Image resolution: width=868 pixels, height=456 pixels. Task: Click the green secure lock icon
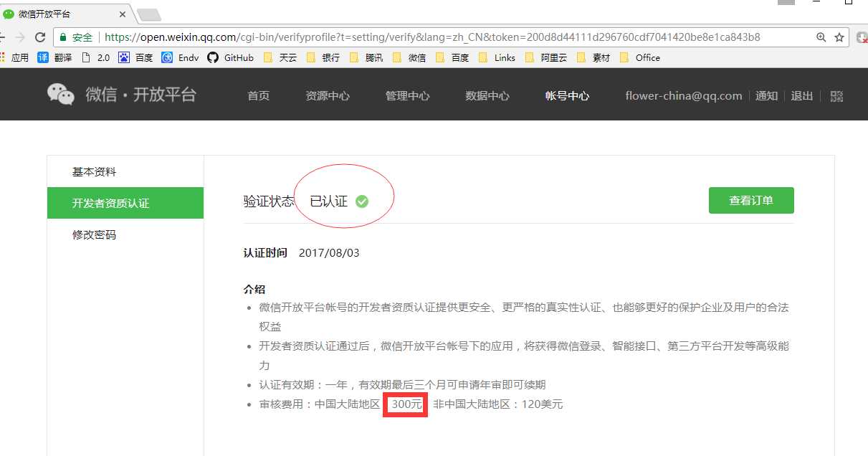63,37
